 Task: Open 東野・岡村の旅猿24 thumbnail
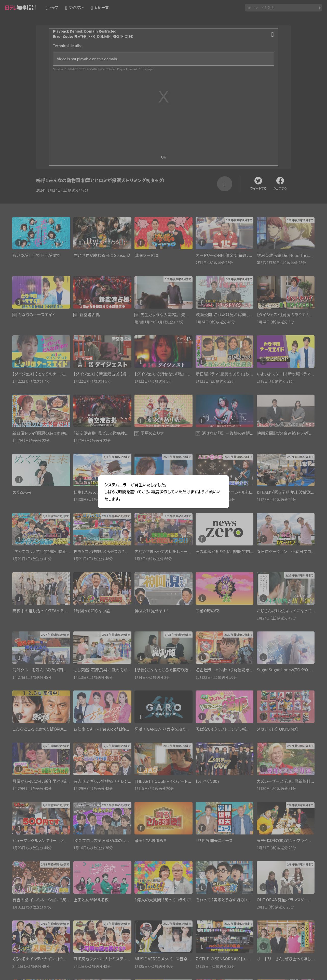pyautogui.click(x=285, y=818)
